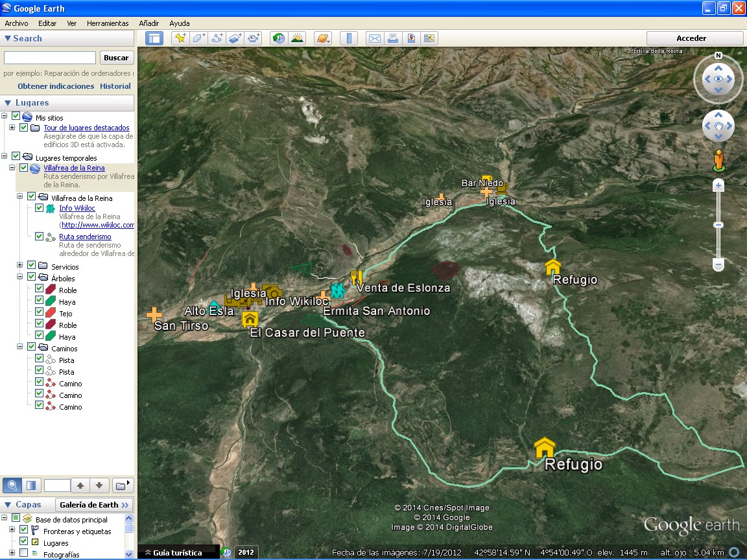Open the planets dropdown beside the Saturn icon
The height and width of the screenshot is (560, 747).
[327, 40]
